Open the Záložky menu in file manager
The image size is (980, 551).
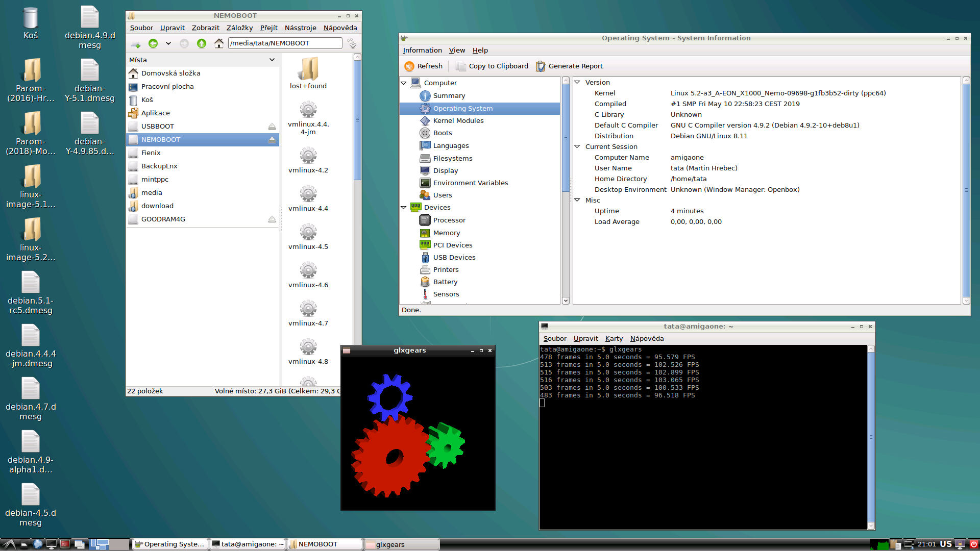[239, 28]
